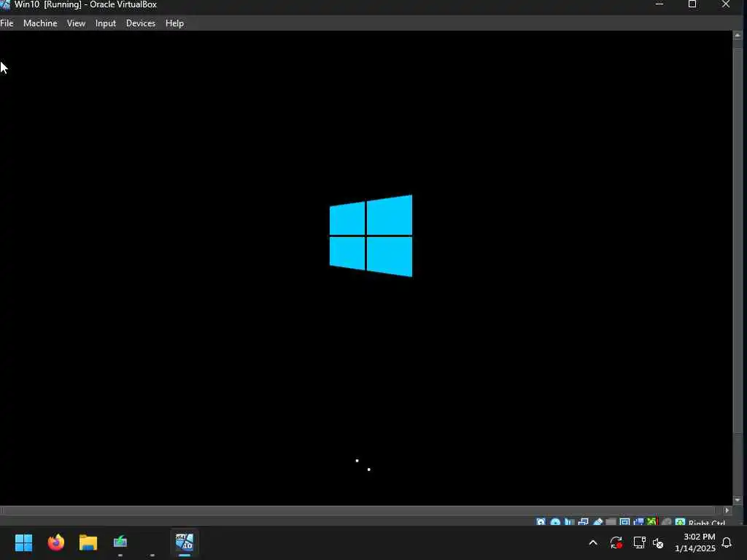Image resolution: width=747 pixels, height=560 pixels.
Task: Open the Devices menu
Action: coord(141,23)
